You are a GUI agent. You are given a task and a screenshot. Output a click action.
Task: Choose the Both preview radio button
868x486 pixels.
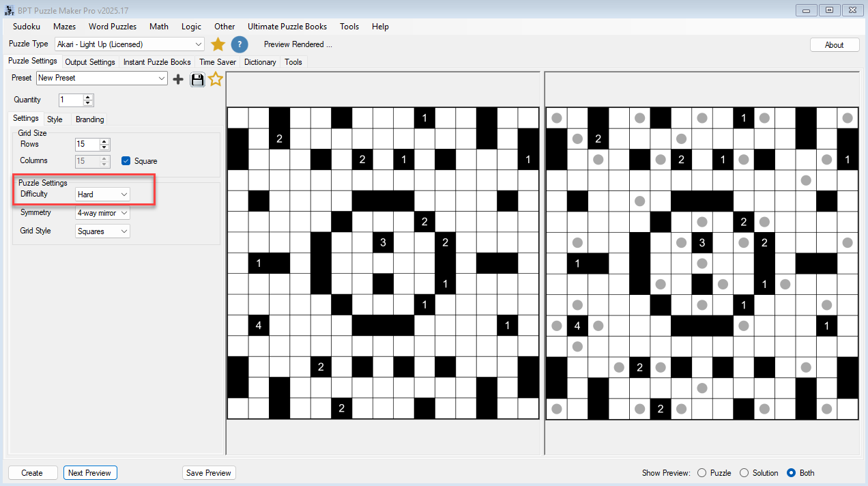pos(791,473)
